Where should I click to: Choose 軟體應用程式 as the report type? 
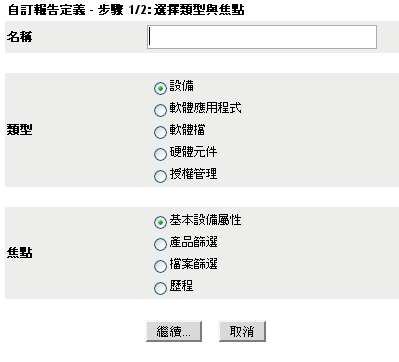click(x=160, y=110)
